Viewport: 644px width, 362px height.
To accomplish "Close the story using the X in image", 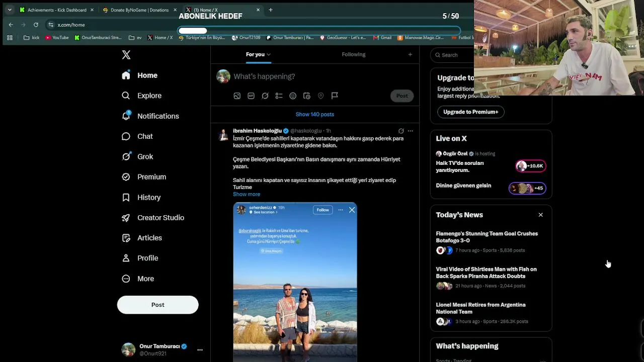I will click(x=352, y=210).
